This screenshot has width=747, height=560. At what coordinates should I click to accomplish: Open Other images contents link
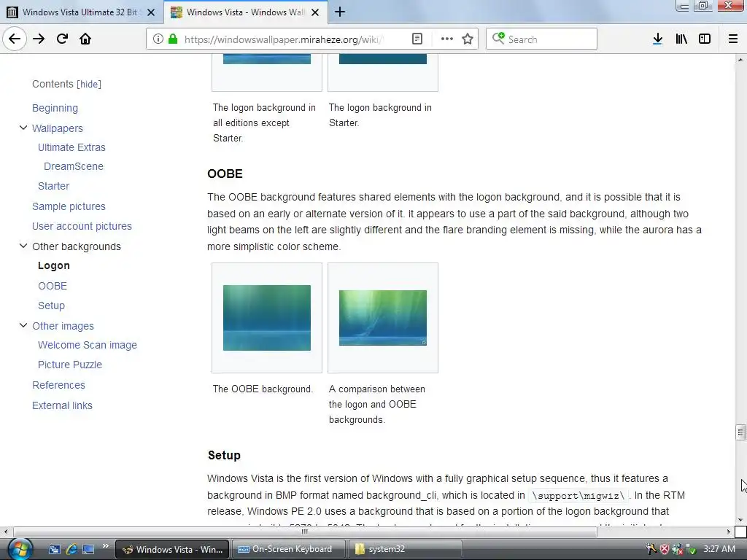(63, 326)
